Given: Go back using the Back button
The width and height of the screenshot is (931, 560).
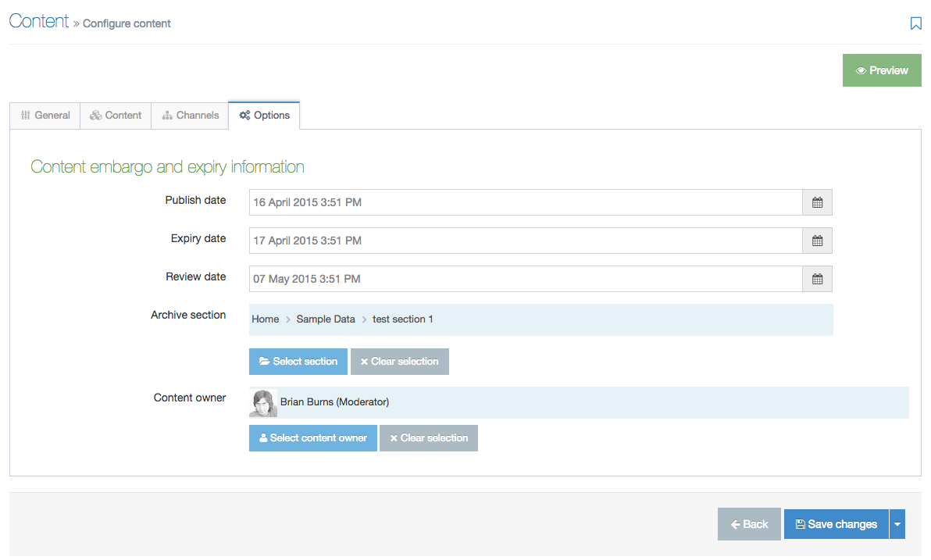Looking at the screenshot, I should click(x=749, y=524).
